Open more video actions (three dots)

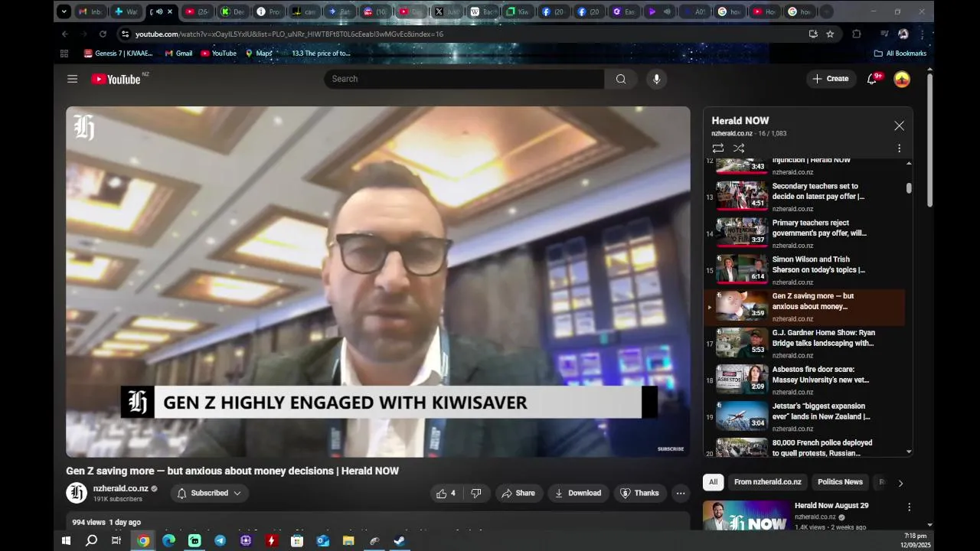click(x=681, y=494)
